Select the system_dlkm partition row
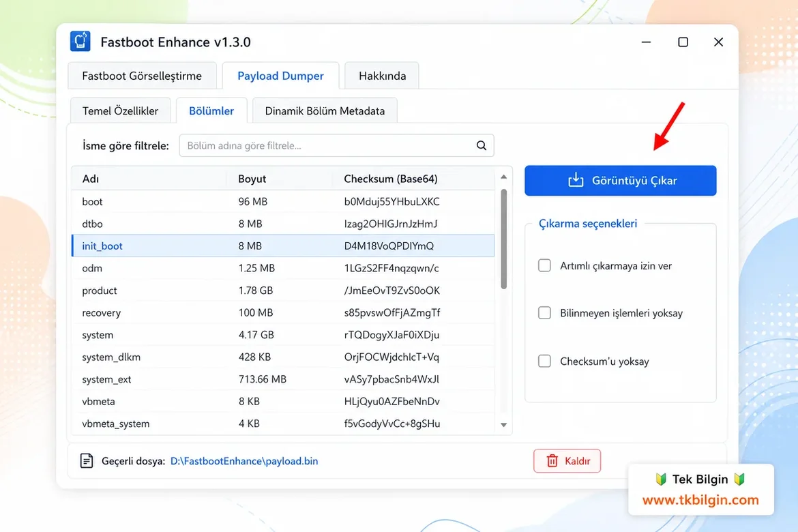798x532 pixels. (283, 357)
